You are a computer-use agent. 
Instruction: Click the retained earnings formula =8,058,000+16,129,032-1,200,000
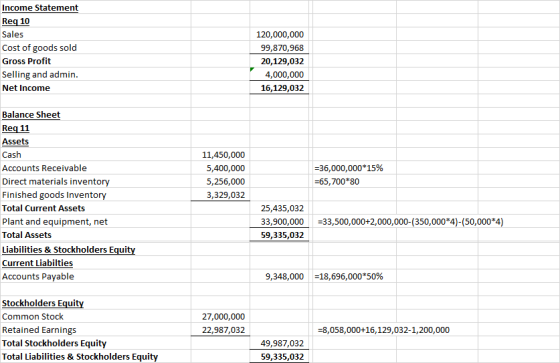(x=384, y=330)
